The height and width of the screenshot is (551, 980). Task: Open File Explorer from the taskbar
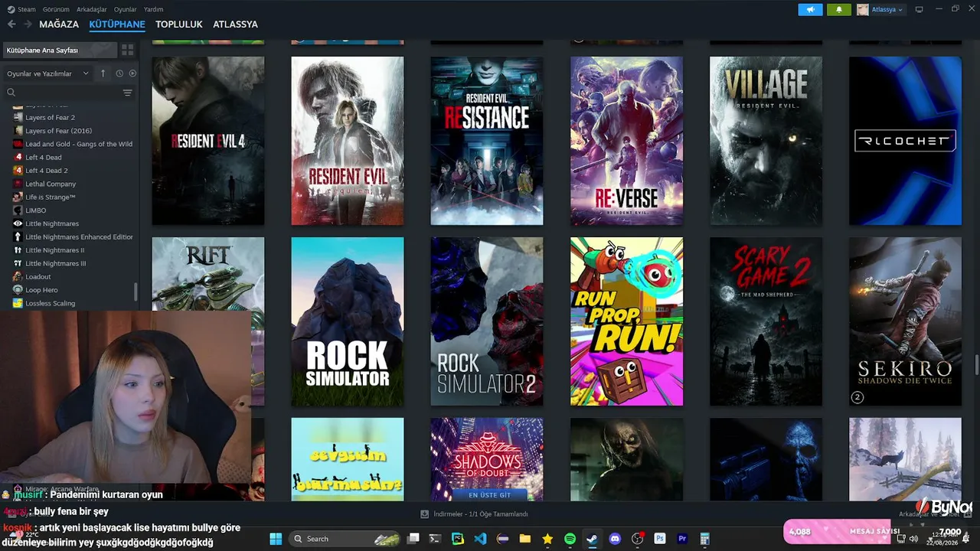525,539
